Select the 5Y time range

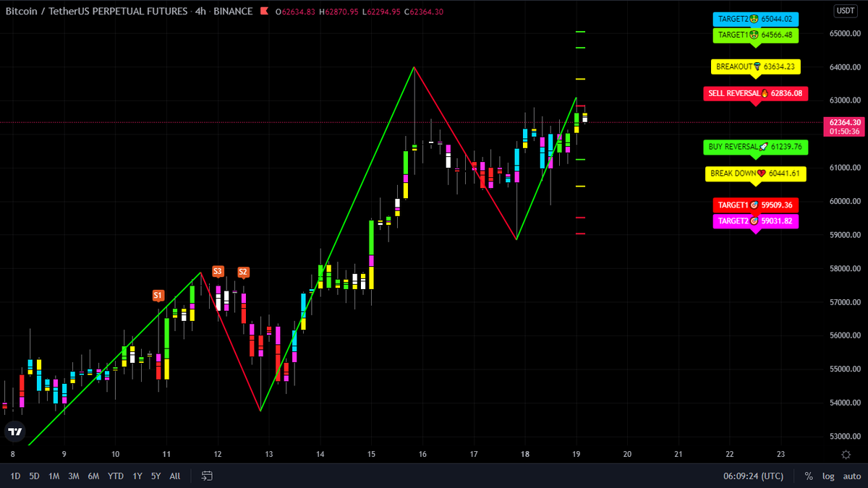[x=156, y=476]
